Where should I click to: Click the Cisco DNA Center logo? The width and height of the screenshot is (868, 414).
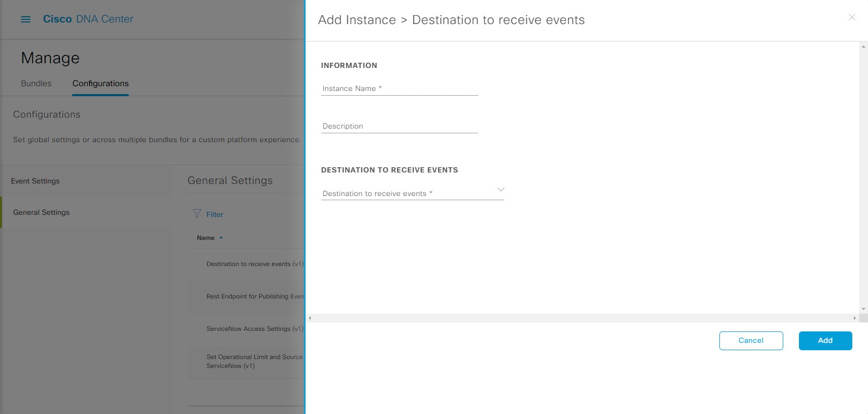(88, 19)
